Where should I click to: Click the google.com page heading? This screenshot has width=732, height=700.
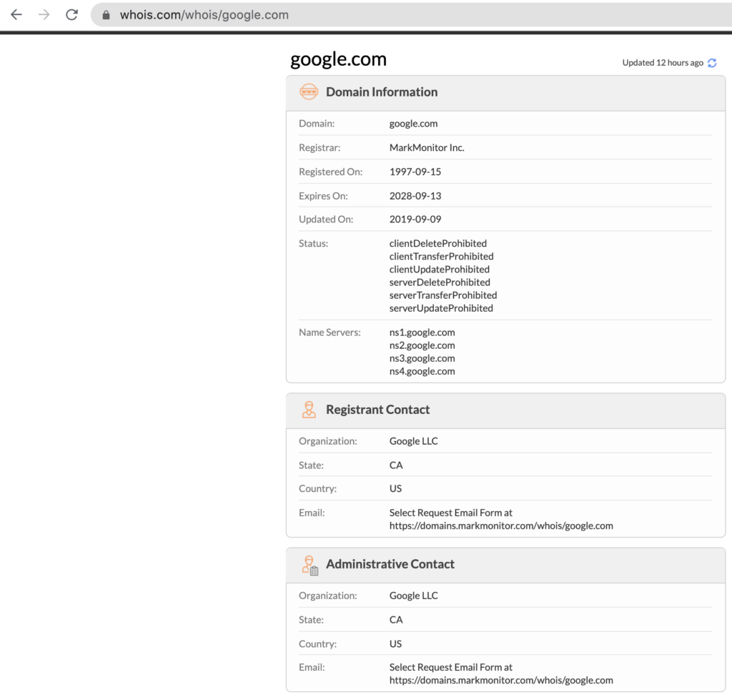tap(338, 59)
